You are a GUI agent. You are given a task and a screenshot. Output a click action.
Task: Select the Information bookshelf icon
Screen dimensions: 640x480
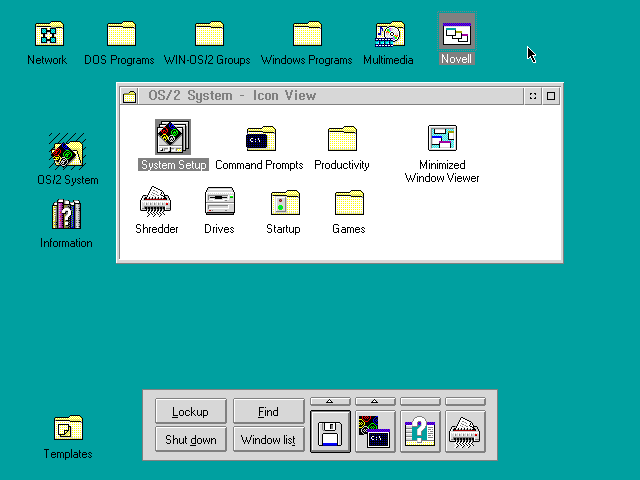point(67,214)
